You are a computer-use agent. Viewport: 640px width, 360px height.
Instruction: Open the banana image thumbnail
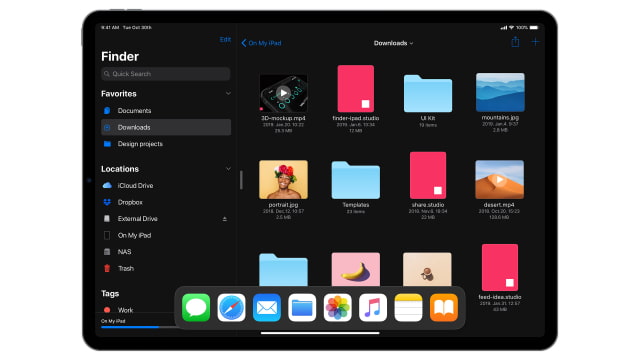[356, 270]
